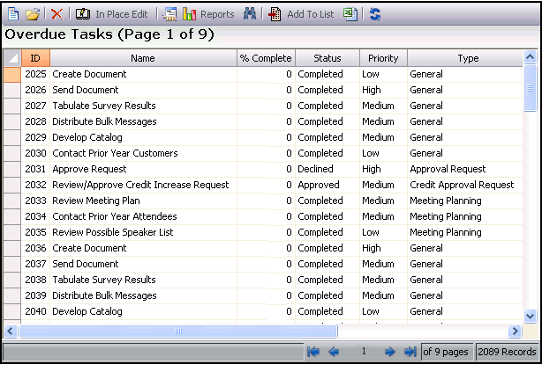Select the row selector for task 2025
The height and width of the screenshot is (377, 544).
click(12, 74)
